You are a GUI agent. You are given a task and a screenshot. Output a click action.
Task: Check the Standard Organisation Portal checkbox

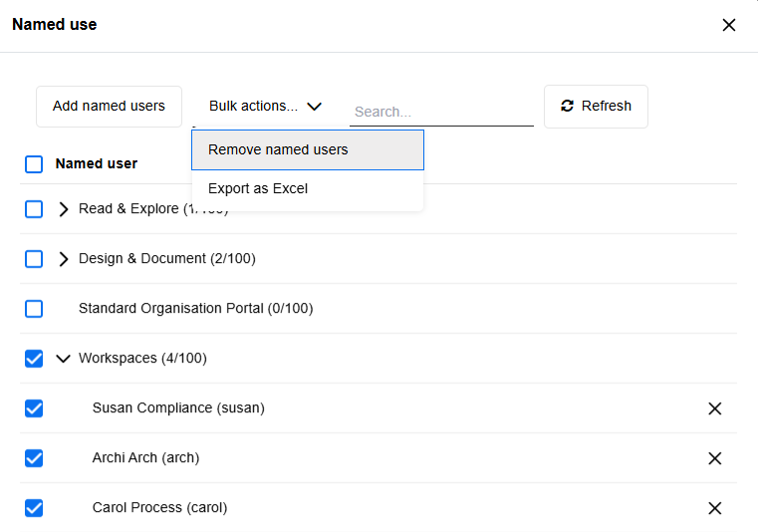34,309
